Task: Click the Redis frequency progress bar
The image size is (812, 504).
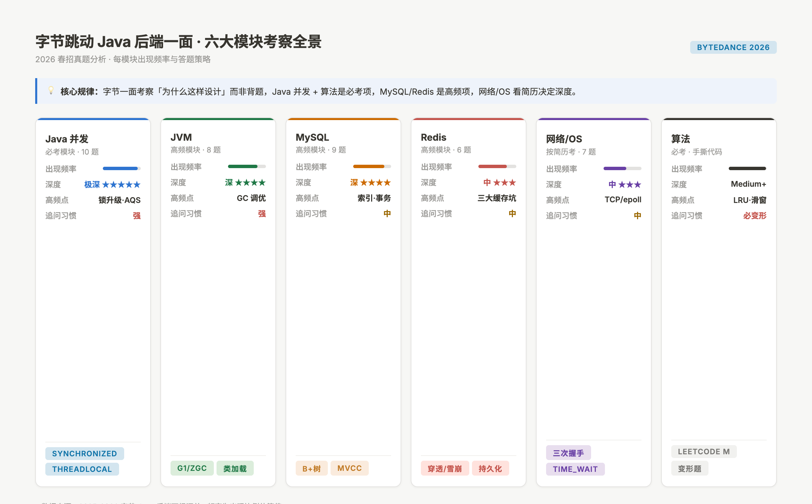Action: click(x=497, y=166)
